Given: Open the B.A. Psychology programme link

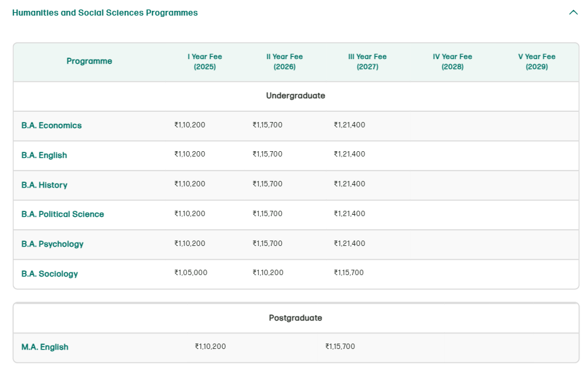Looking at the screenshot, I should (x=53, y=244).
